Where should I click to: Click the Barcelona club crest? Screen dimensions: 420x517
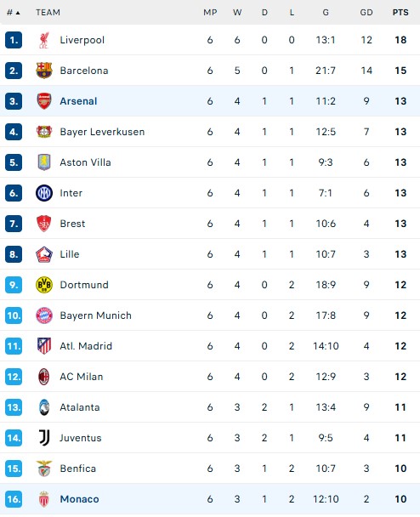44,71
